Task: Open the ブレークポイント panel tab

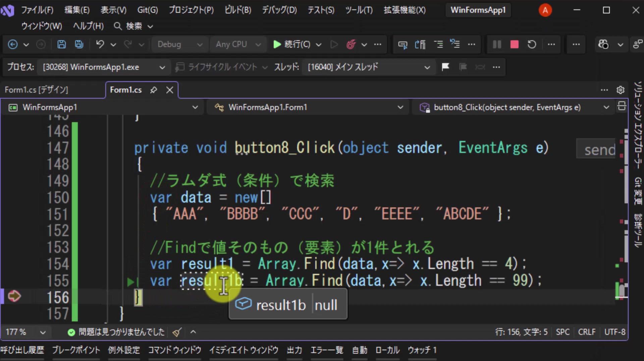Action: (76, 350)
